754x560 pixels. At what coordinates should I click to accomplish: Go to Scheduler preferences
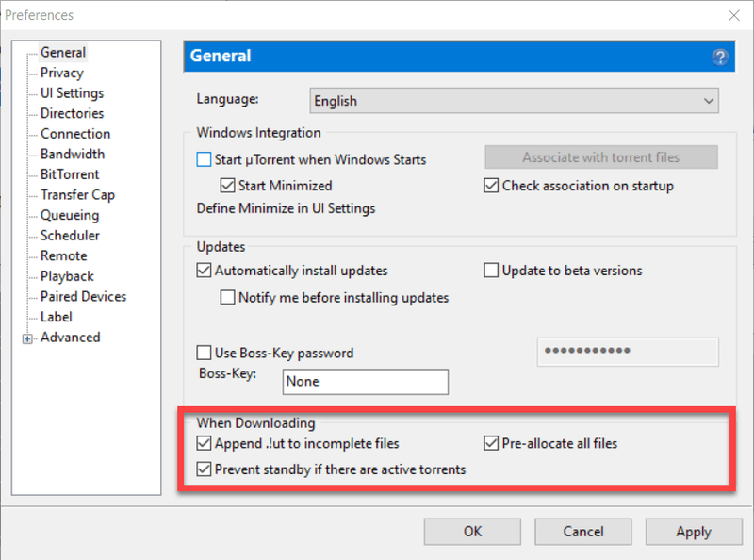70,236
